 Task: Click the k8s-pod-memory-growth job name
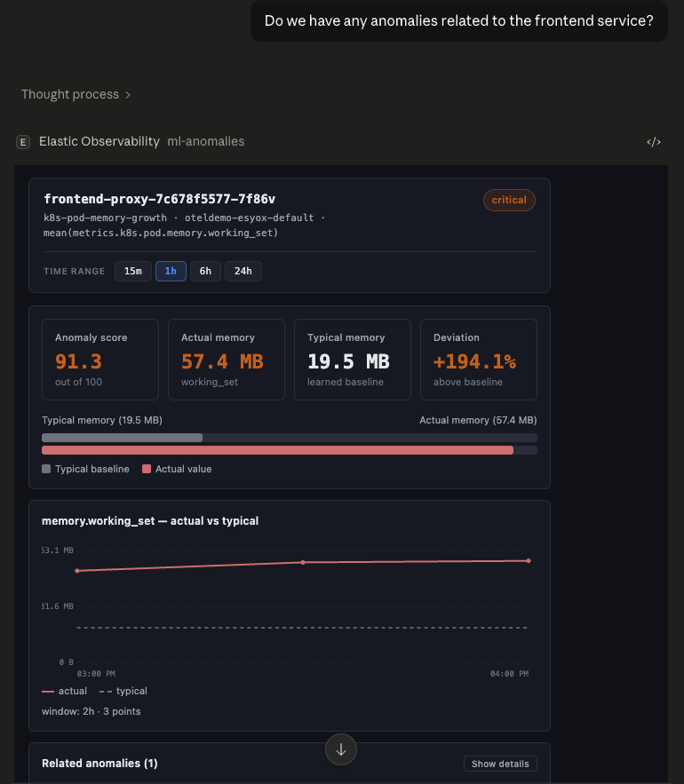click(105, 218)
